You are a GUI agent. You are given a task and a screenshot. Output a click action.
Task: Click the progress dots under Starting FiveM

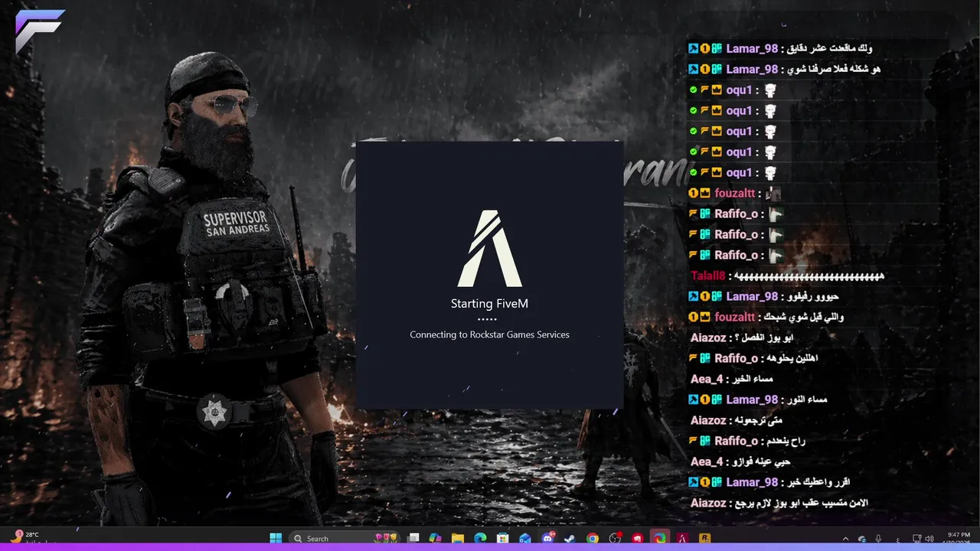(x=487, y=319)
